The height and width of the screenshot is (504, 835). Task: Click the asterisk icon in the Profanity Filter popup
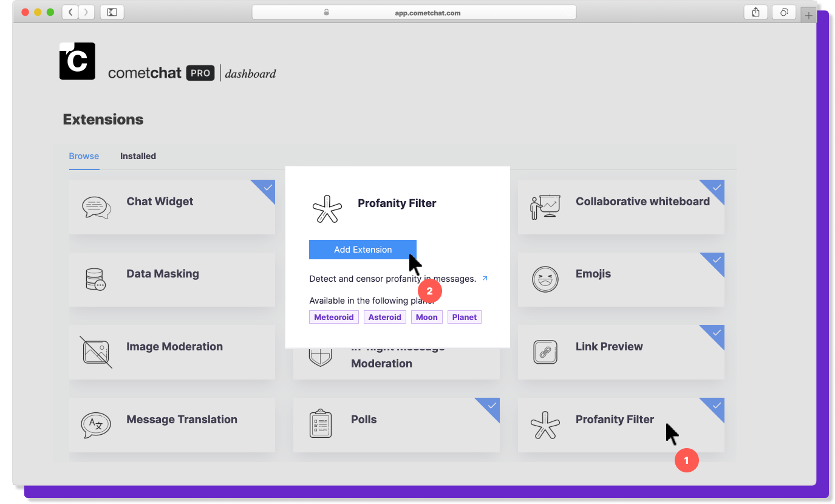click(327, 209)
